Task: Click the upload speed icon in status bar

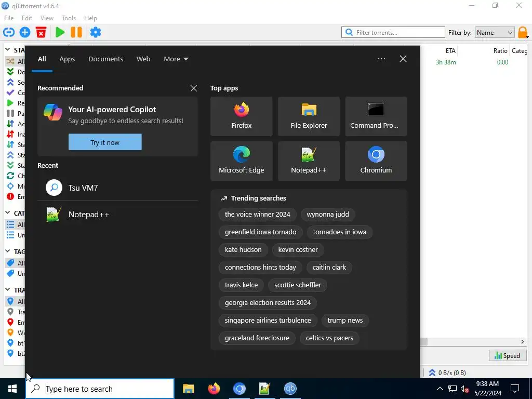Action: click(432, 373)
